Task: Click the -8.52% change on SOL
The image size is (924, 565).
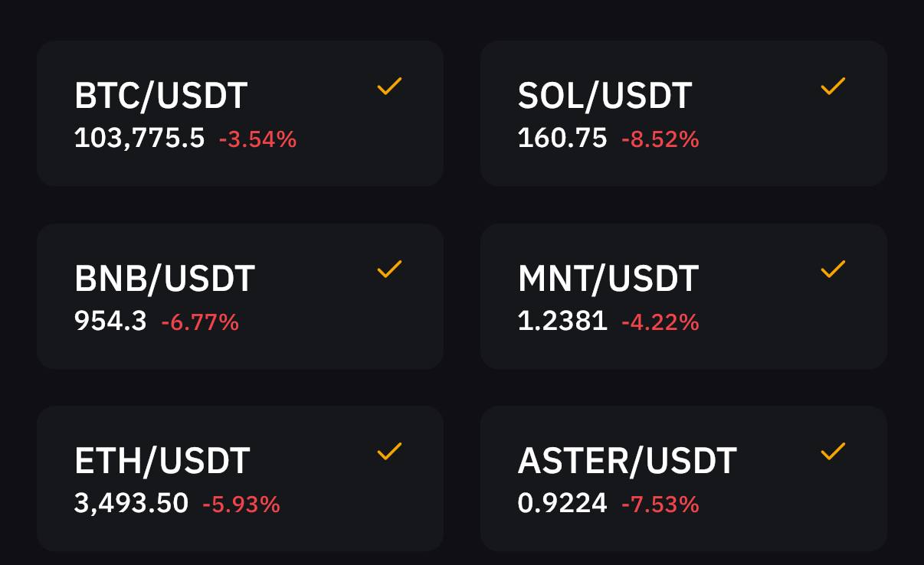Action: (660, 139)
